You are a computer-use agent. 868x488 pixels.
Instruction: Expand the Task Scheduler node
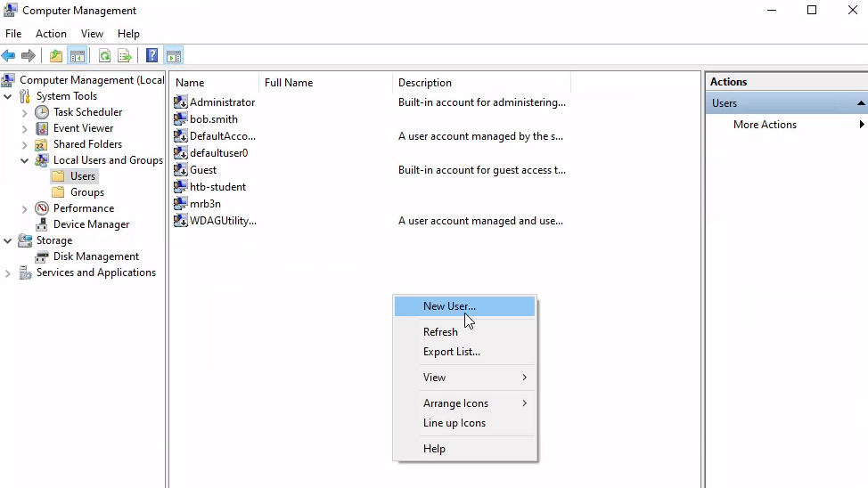(x=25, y=112)
